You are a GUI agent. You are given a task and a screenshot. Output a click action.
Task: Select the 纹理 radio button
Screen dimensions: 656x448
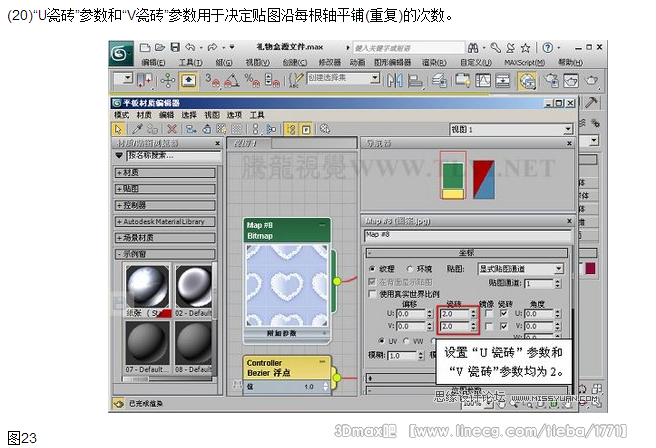point(372,269)
